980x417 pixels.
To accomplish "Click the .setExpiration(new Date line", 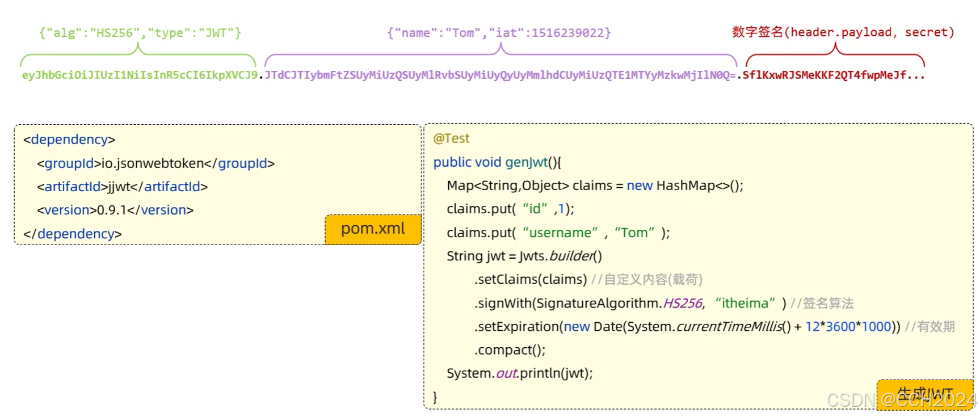I will [687, 327].
